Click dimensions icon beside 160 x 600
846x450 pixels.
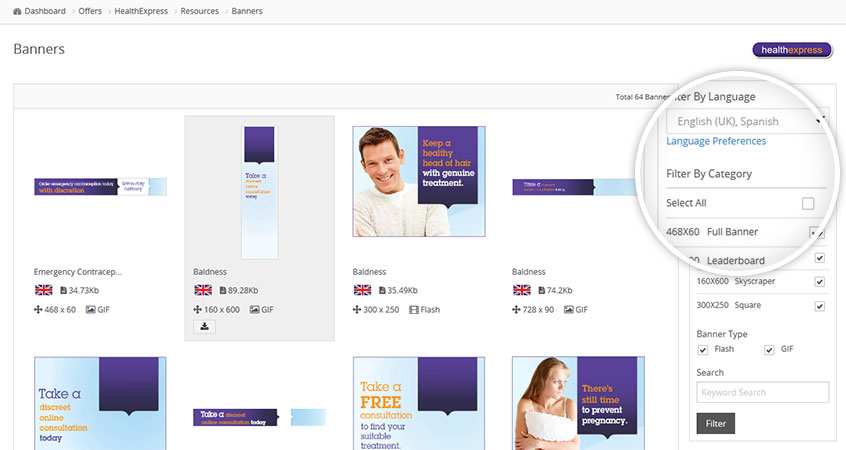click(x=197, y=310)
